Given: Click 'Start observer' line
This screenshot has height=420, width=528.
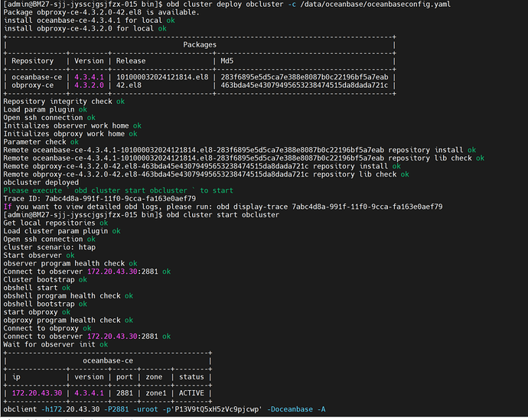Looking at the screenshot, I should point(39,255).
